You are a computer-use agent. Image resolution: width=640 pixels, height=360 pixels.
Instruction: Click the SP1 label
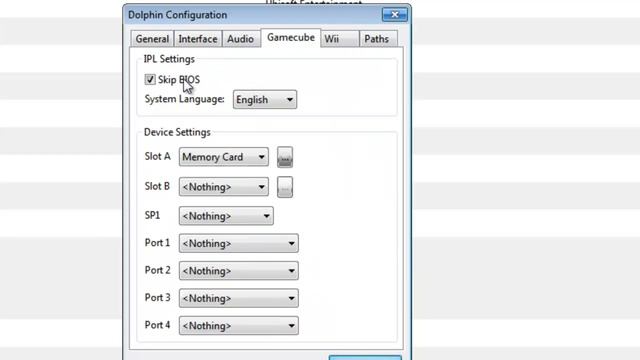153,215
